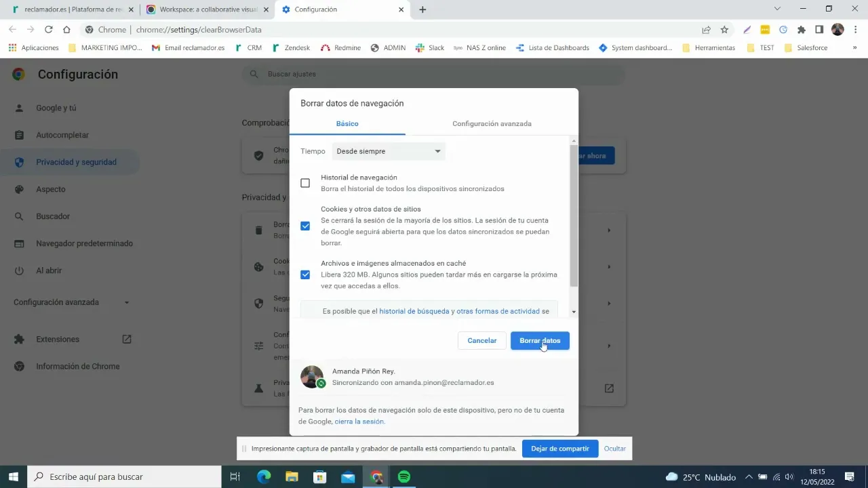Open the Windows Start menu
This screenshot has height=488, width=868.
[x=14, y=476]
